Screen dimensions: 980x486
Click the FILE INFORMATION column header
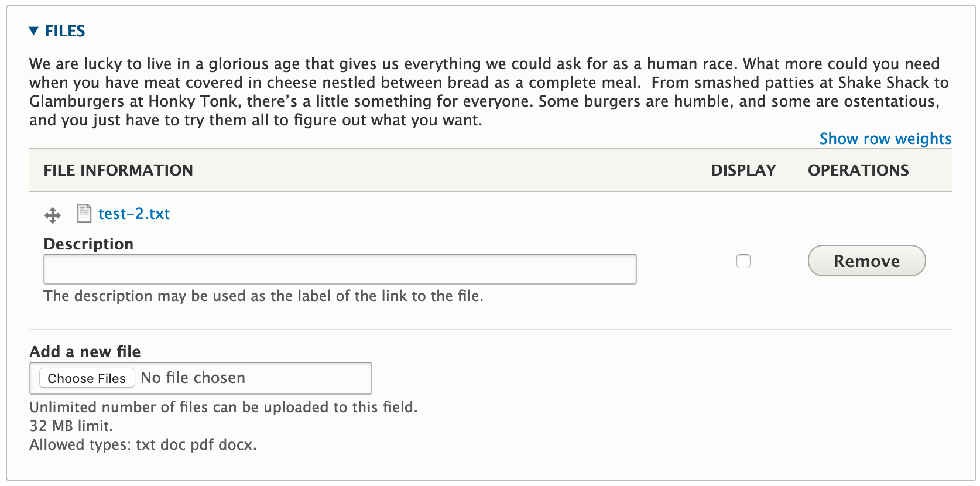(118, 170)
